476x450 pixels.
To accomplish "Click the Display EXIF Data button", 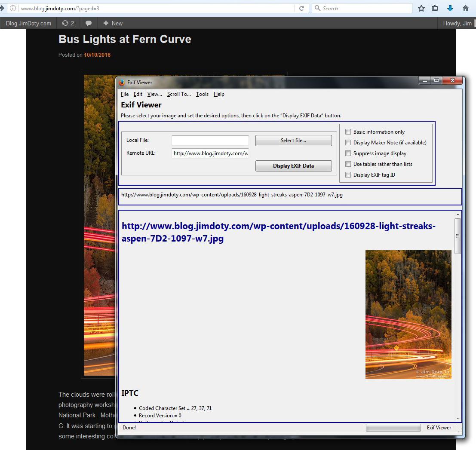I will (x=293, y=166).
